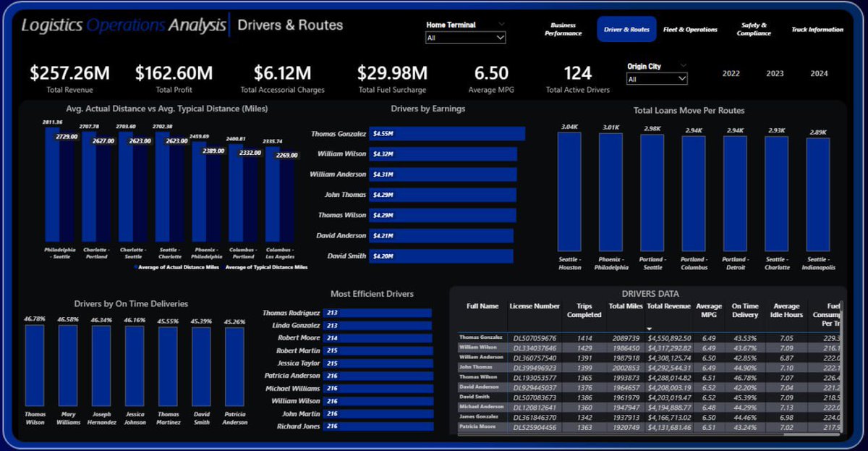868x451 pixels.
Task: Sort table by Total Revenue column header
Action: coord(668,306)
